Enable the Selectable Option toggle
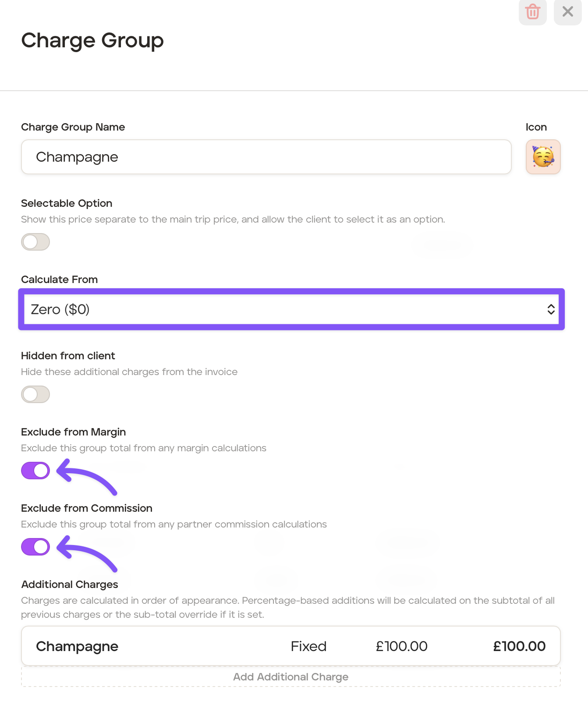This screenshot has height=701, width=588. pos(35,242)
